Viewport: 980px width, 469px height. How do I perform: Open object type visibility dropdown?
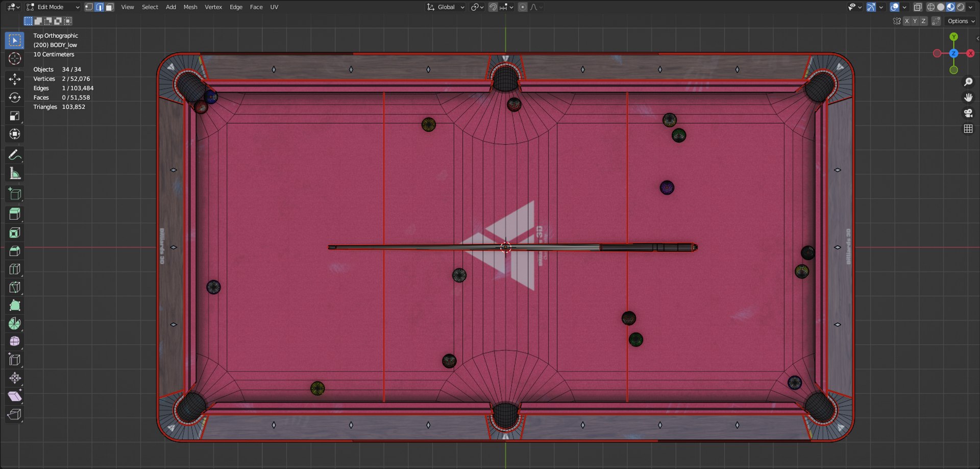click(x=855, y=7)
